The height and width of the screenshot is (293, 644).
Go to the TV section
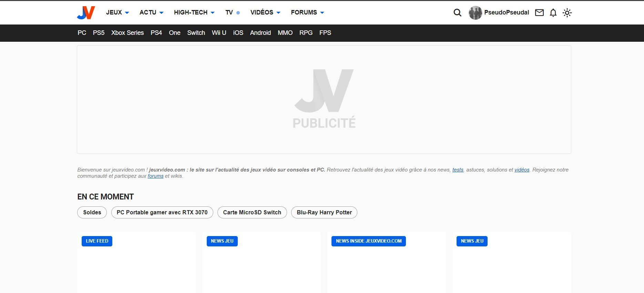(229, 12)
